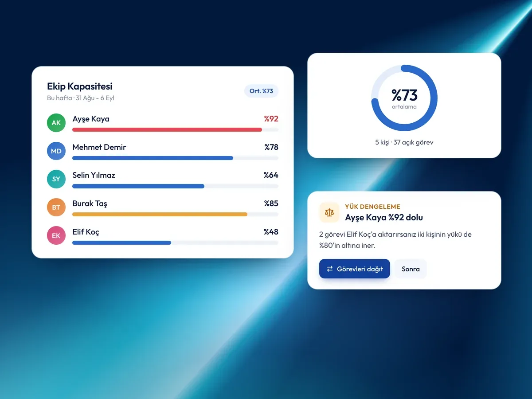Click Selin Yılmaz's capacity bar

(176, 186)
